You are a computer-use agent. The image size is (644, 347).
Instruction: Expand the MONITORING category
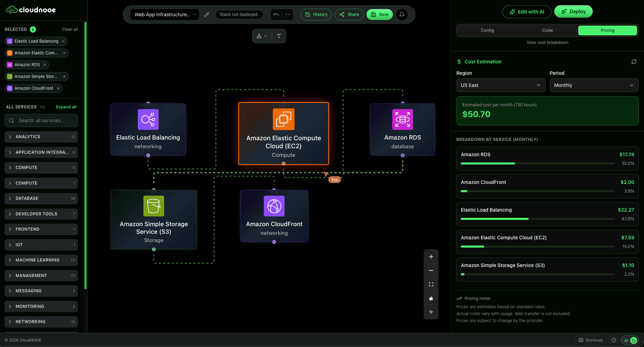pyautogui.click(x=41, y=306)
